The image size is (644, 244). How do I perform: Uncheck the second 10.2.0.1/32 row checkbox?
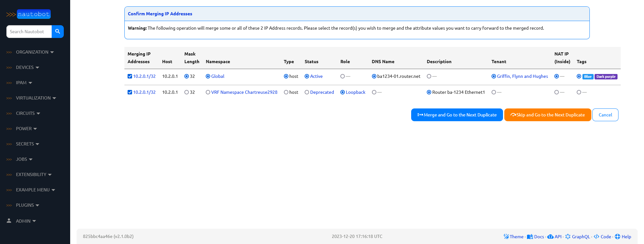(x=130, y=92)
